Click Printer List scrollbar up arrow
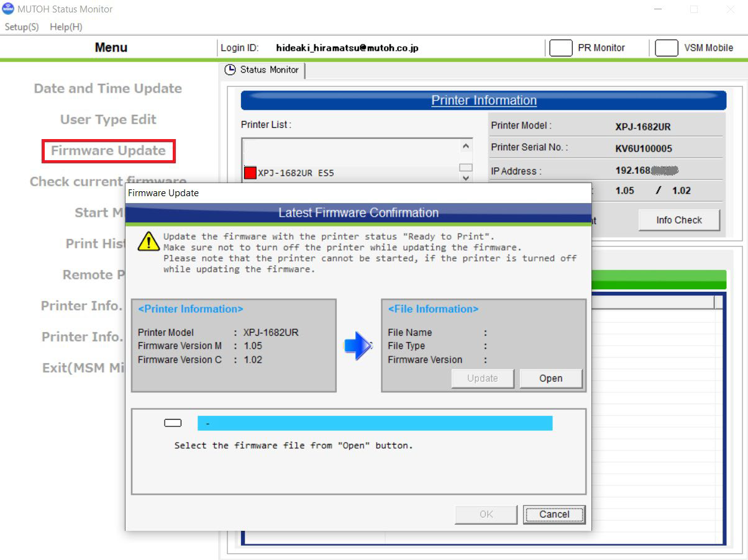748x560 pixels. pyautogui.click(x=466, y=147)
